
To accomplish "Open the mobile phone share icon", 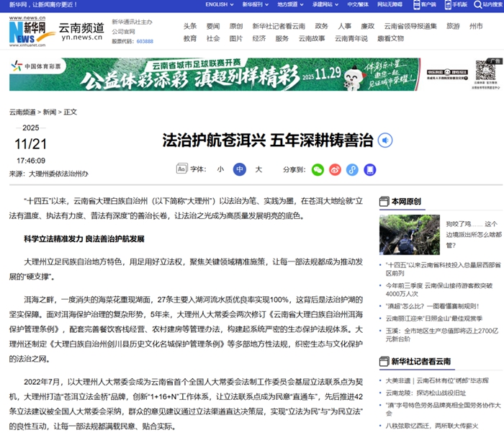I will pyautogui.click(x=369, y=169).
